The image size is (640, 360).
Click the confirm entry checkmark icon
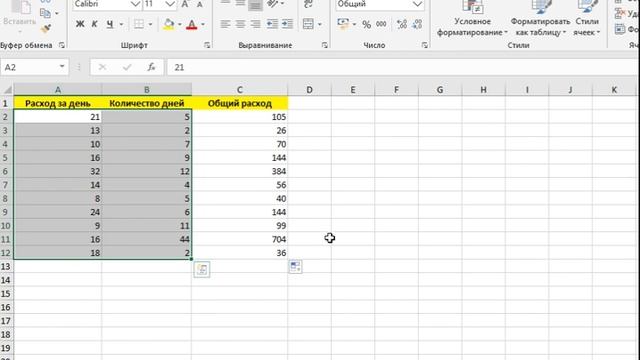click(127, 67)
